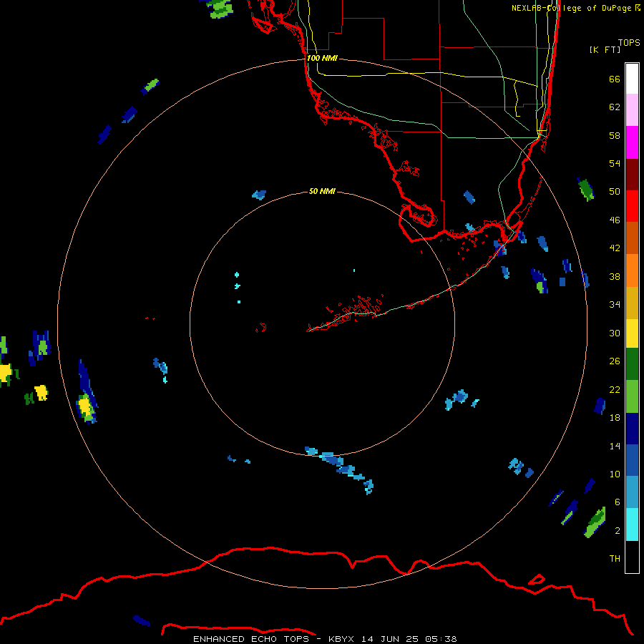Select the navy blue legend color segment

632,429
